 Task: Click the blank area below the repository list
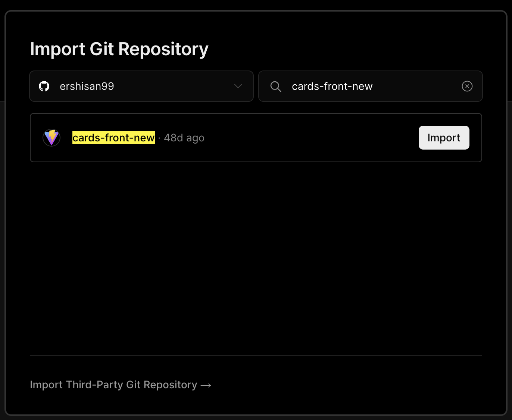click(x=256, y=257)
